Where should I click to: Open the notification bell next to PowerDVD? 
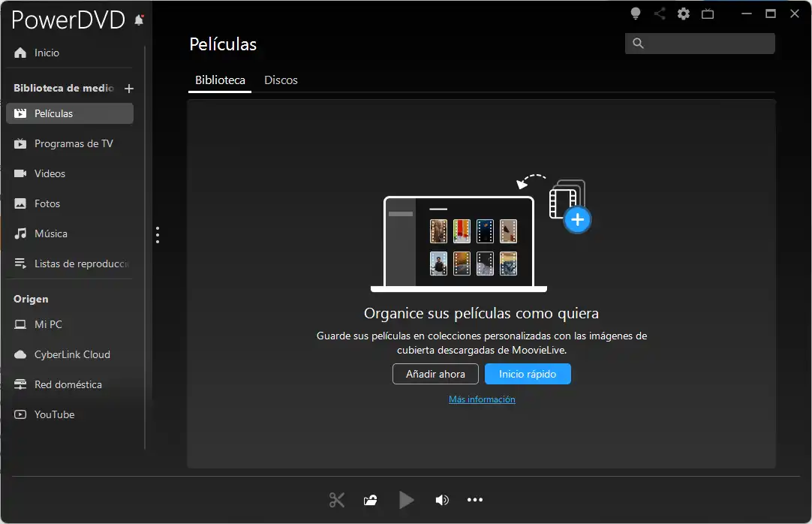tap(139, 20)
